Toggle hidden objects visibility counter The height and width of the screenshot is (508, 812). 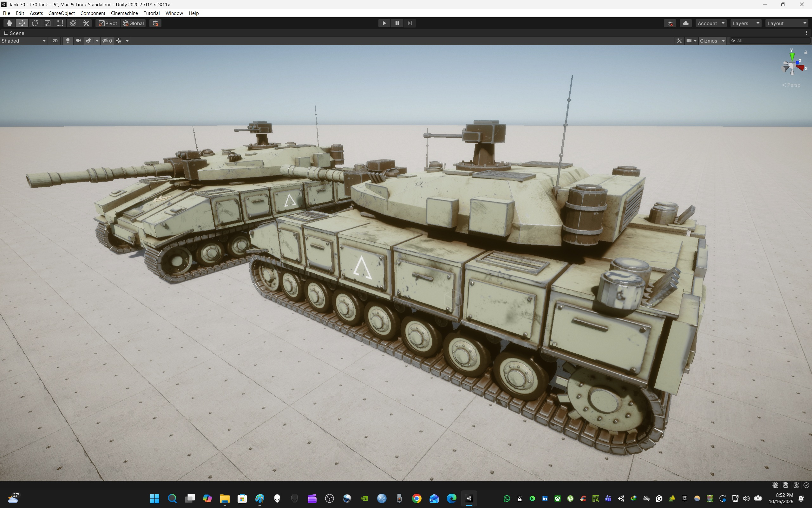[x=108, y=41]
